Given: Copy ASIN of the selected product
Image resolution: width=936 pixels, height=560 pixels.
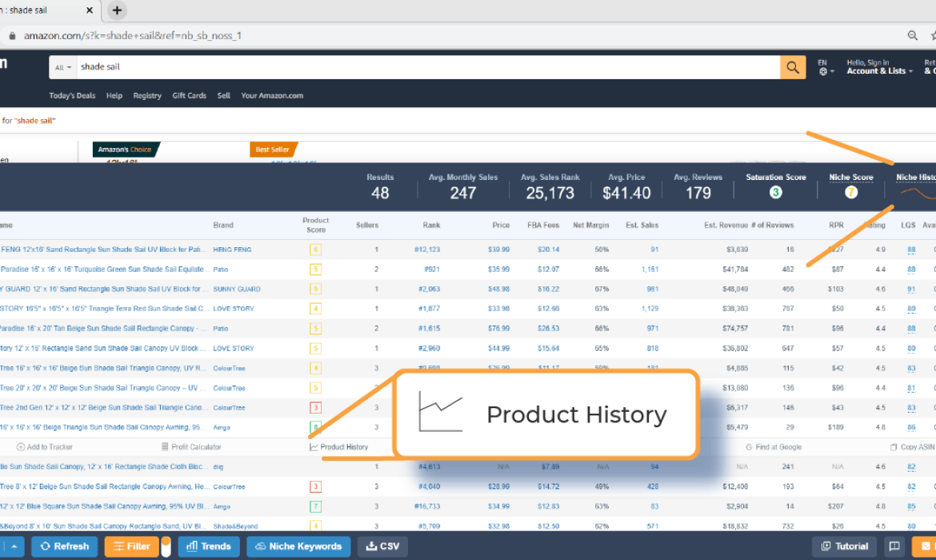Looking at the screenshot, I should pos(912,447).
